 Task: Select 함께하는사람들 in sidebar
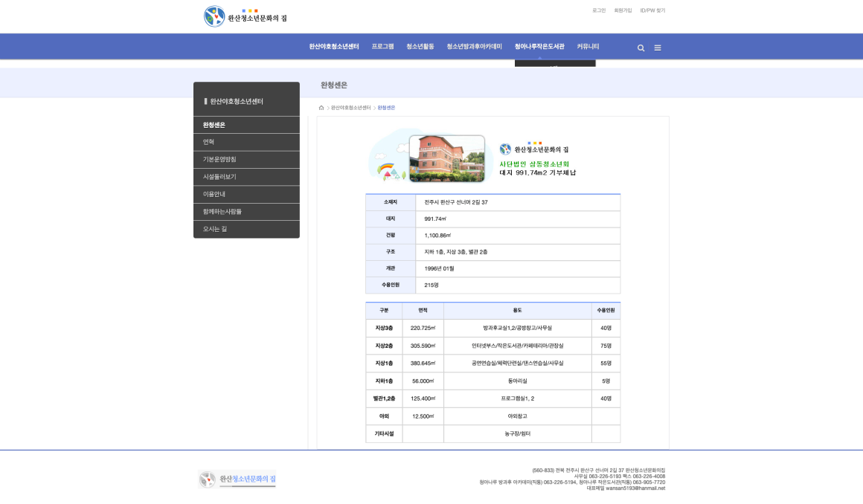[246, 211]
